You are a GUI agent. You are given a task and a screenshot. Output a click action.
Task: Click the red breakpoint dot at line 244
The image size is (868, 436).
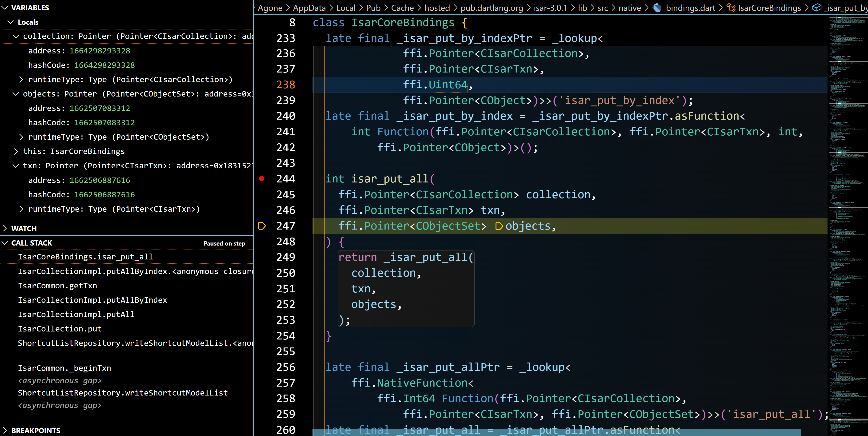262,179
